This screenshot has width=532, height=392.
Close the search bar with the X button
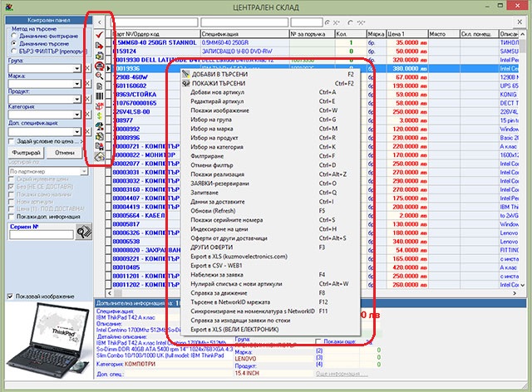point(520,22)
